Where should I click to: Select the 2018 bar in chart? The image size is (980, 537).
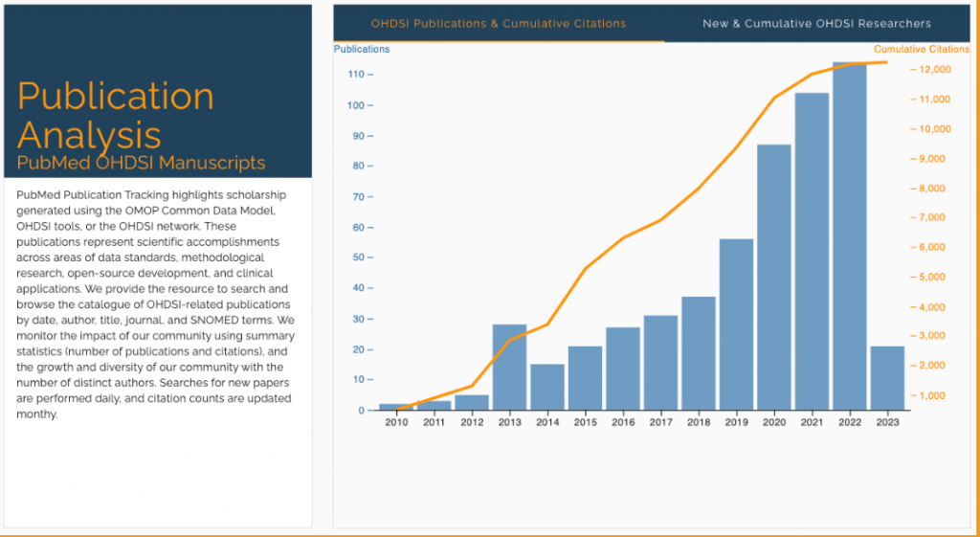pyautogui.click(x=698, y=354)
